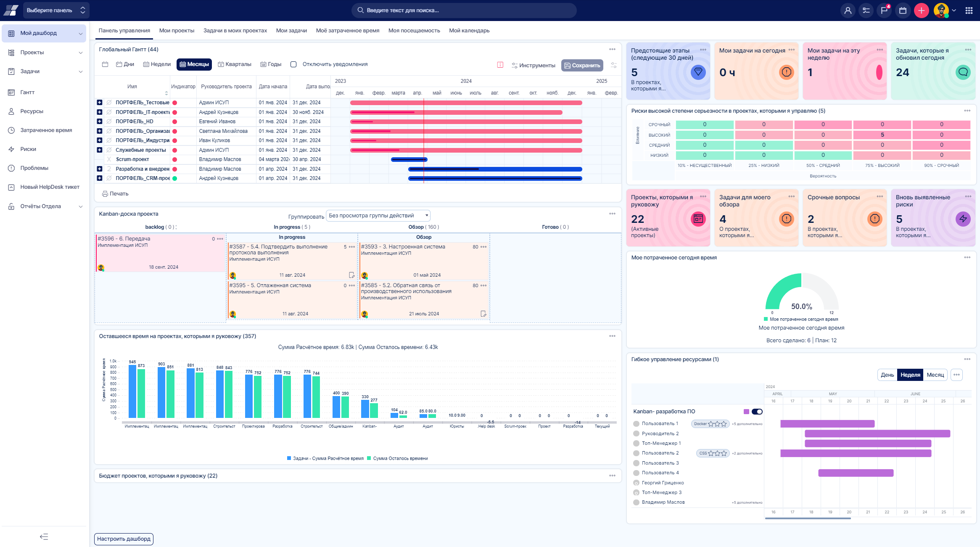This screenshot has width=980, height=547.
Task: Open the apps grid menu icon
Action: pos(969,11)
